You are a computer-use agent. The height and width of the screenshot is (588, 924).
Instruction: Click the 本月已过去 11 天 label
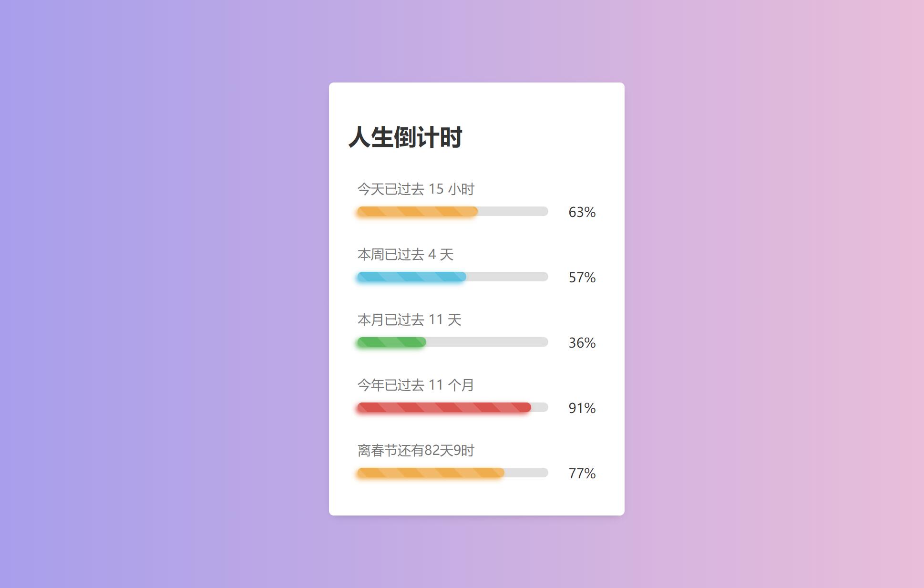click(410, 320)
